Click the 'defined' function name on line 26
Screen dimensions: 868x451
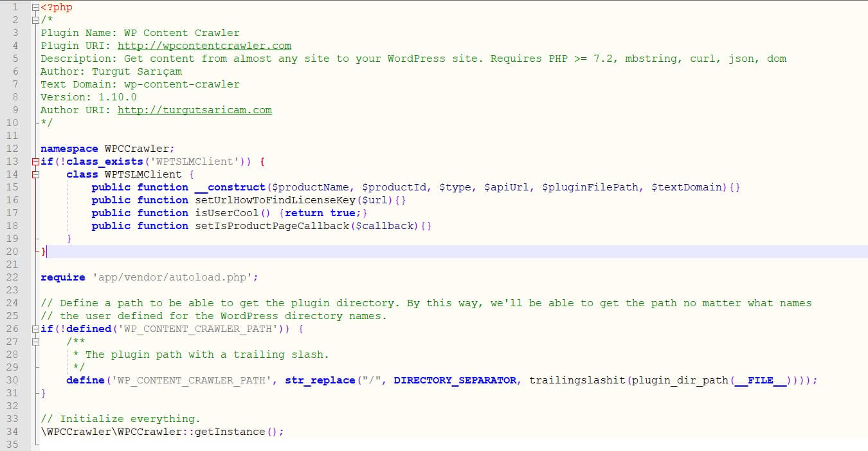(89, 329)
